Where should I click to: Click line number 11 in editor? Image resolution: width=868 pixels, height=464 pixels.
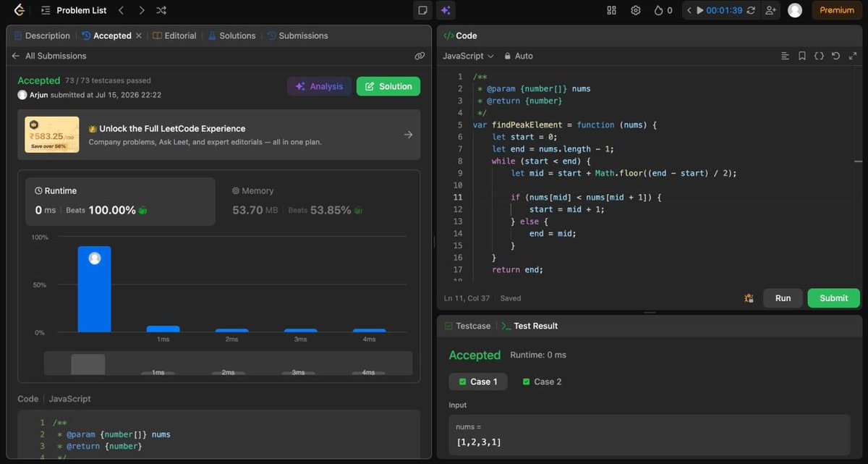(458, 197)
